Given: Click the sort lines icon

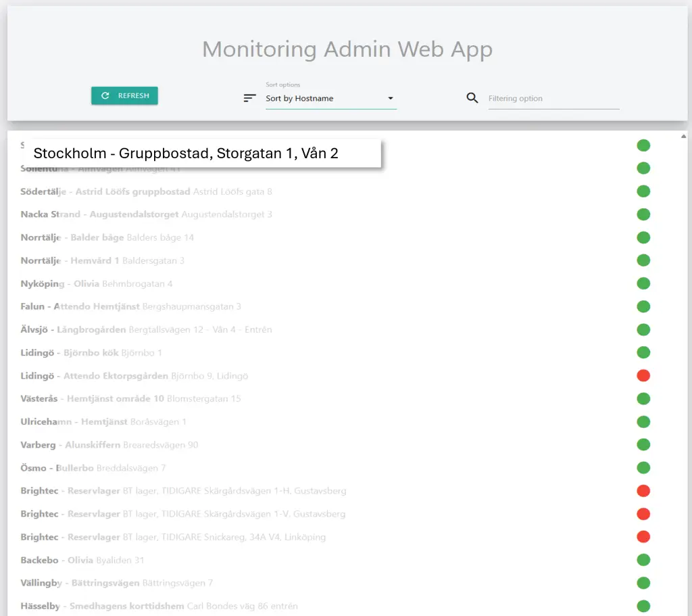Looking at the screenshot, I should [x=249, y=98].
